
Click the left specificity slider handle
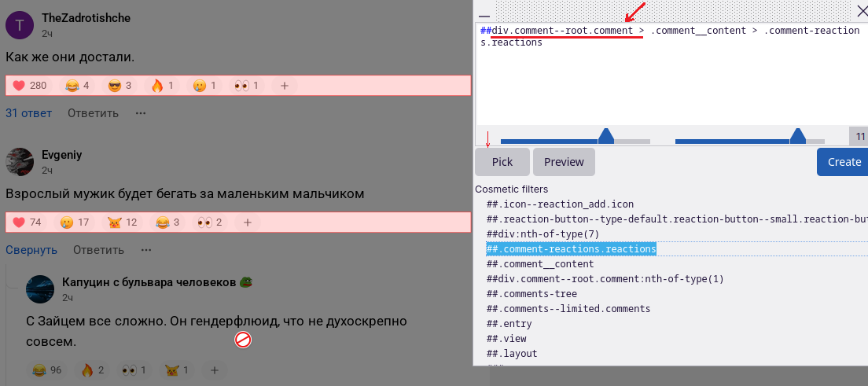pos(607,136)
